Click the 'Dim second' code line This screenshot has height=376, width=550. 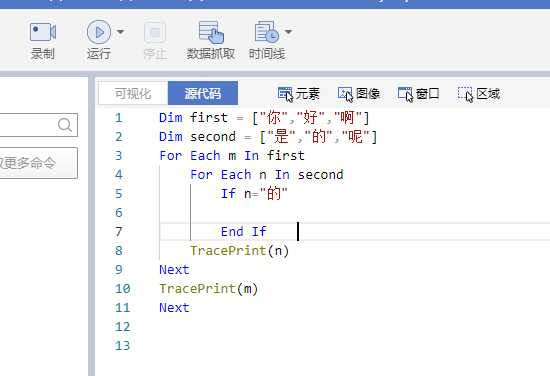(268, 136)
